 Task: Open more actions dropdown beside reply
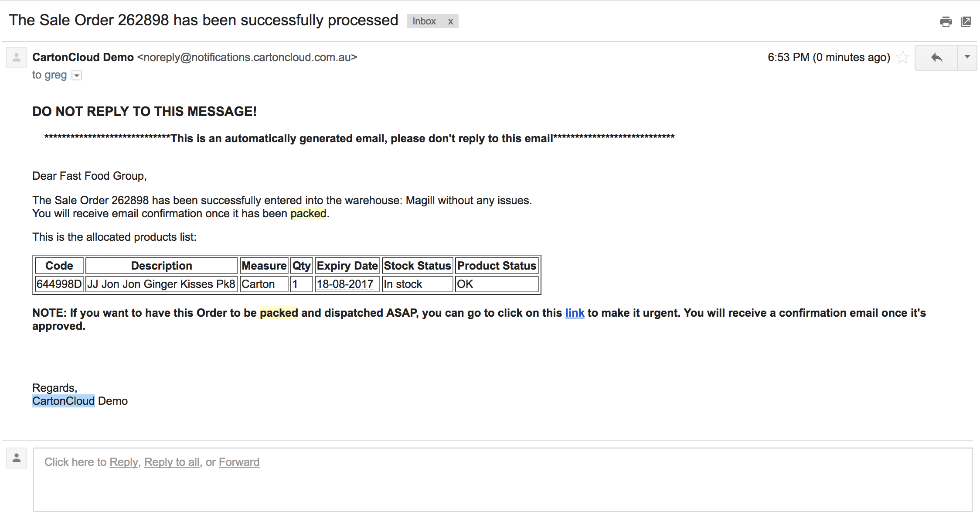pos(967,57)
